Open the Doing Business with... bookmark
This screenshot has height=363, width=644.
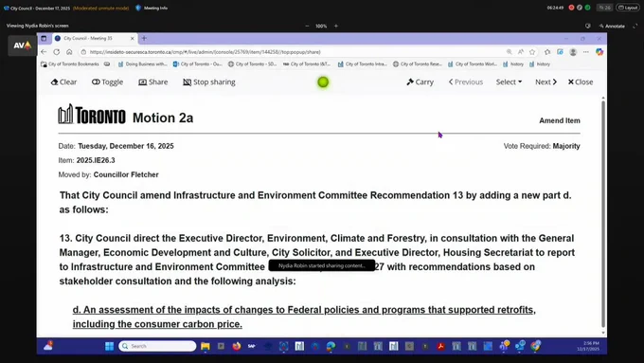point(142,64)
